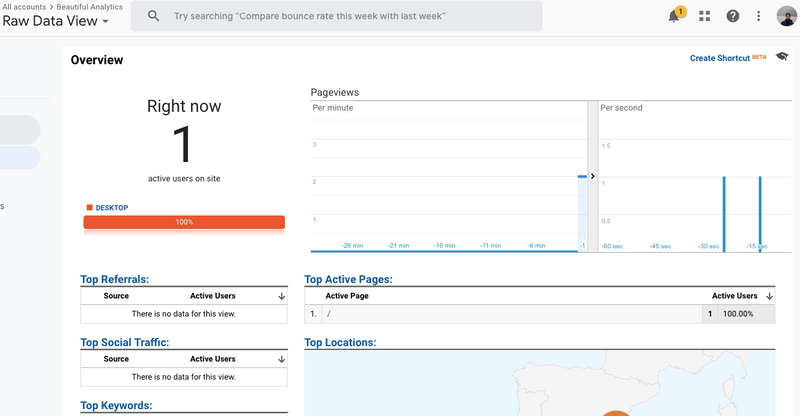Open the graduation cap education icon
Screen dimensions: 800x416
coord(782,56)
